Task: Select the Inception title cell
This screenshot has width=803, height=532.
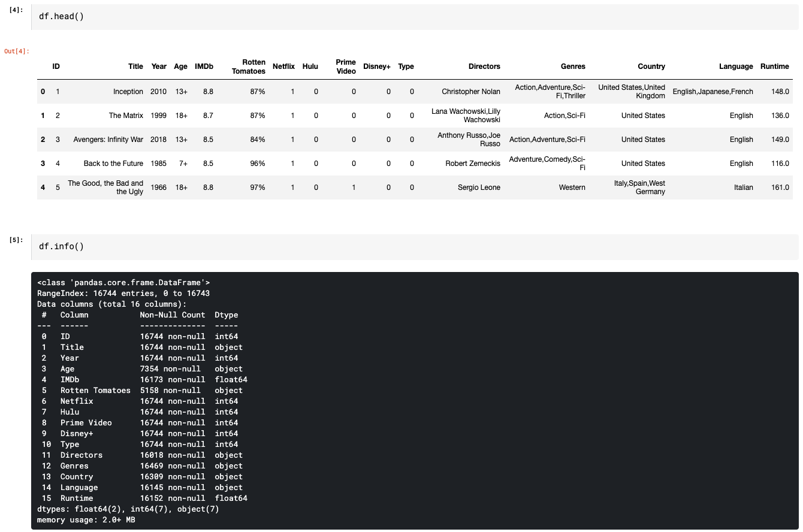Action: point(128,91)
